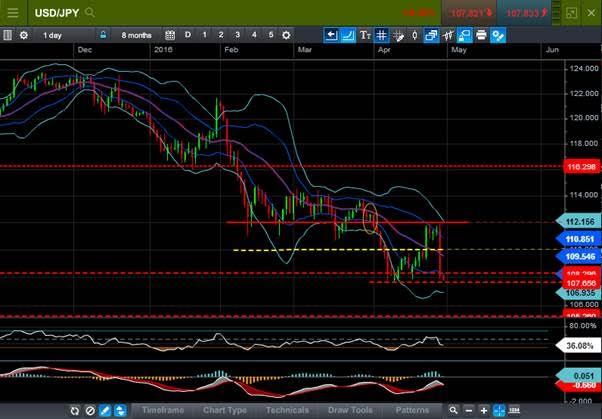Click the 116.298 red price label

[x=582, y=167]
